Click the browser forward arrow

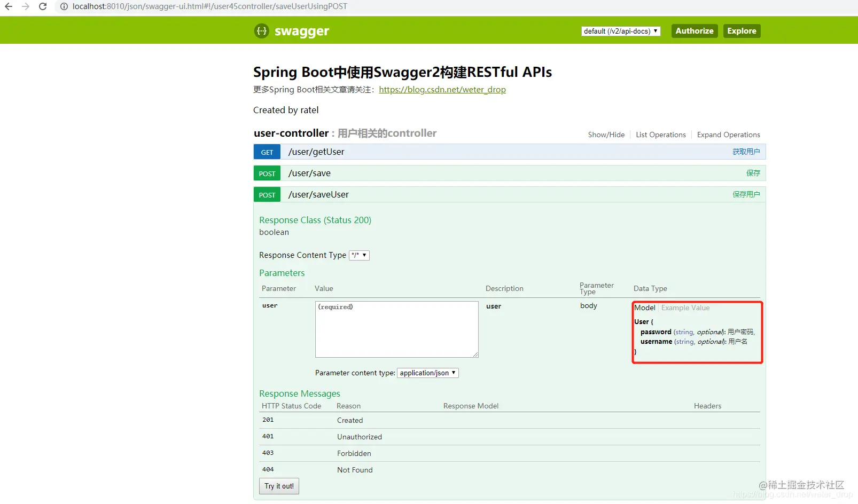[x=26, y=6]
